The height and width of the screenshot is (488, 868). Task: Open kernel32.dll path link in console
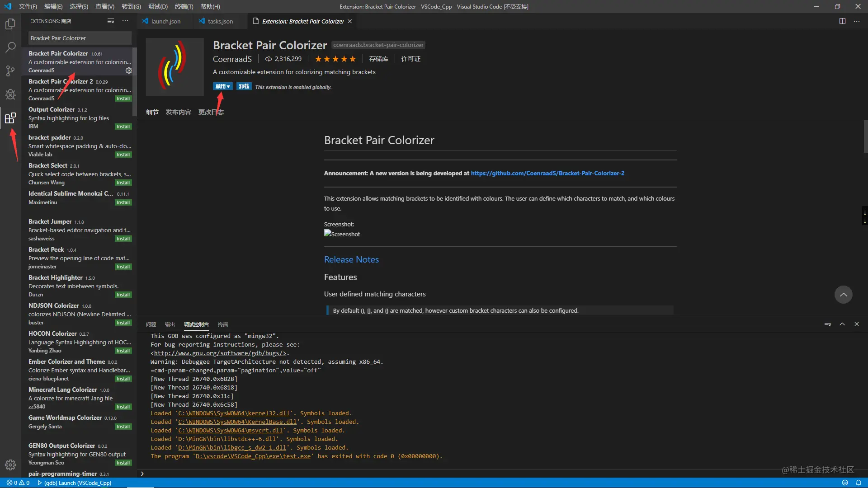click(x=234, y=413)
